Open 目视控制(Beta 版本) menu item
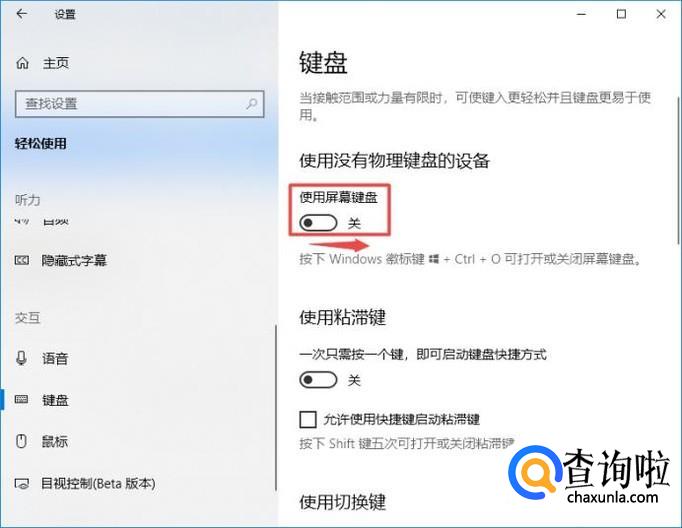The height and width of the screenshot is (528, 682). tap(98, 483)
